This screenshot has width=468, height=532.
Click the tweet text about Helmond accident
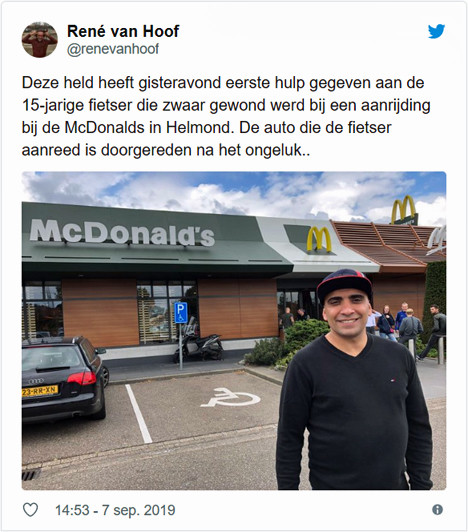pos(226,116)
